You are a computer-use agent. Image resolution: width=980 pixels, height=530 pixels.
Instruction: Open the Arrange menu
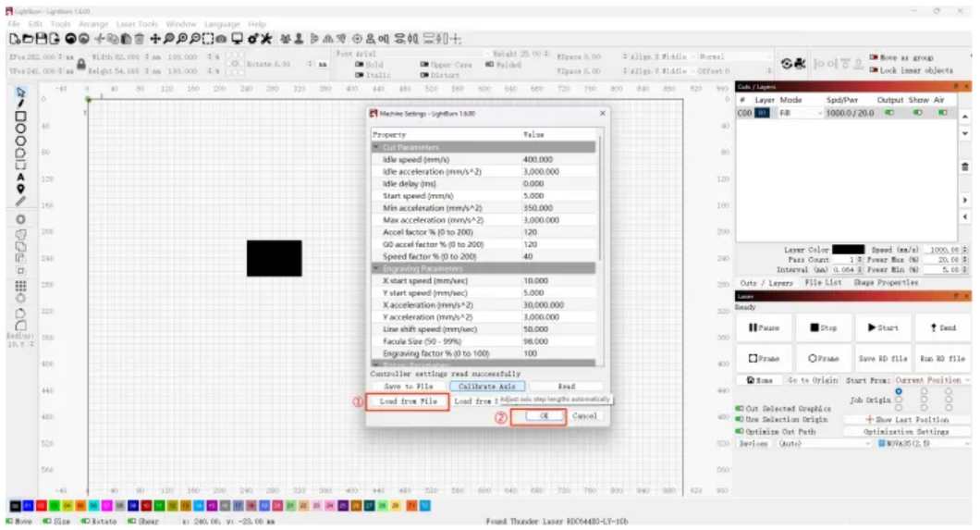(93, 24)
